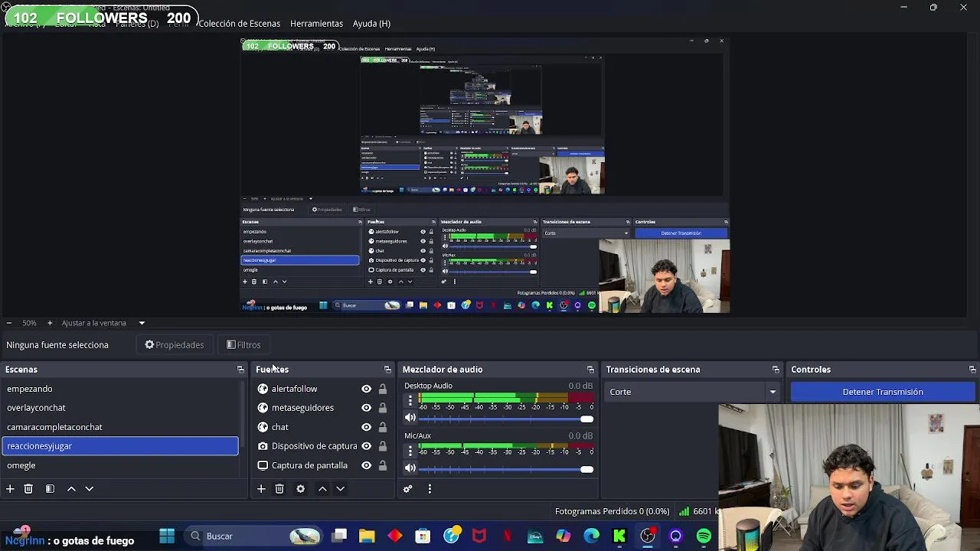Toggle lock on alertafollow source
The width and height of the screenshot is (980, 551).
pos(382,389)
